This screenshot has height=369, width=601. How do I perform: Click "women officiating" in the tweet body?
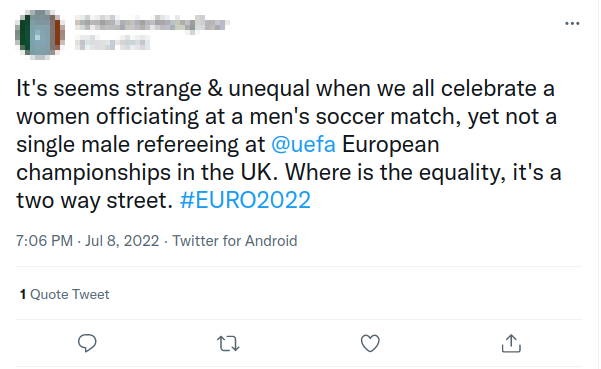(107, 117)
